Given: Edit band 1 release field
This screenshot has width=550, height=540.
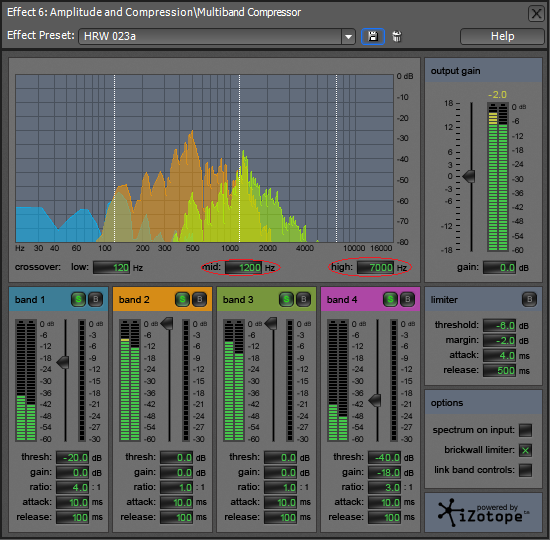Looking at the screenshot, I should pyautogui.click(x=72, y=517).
